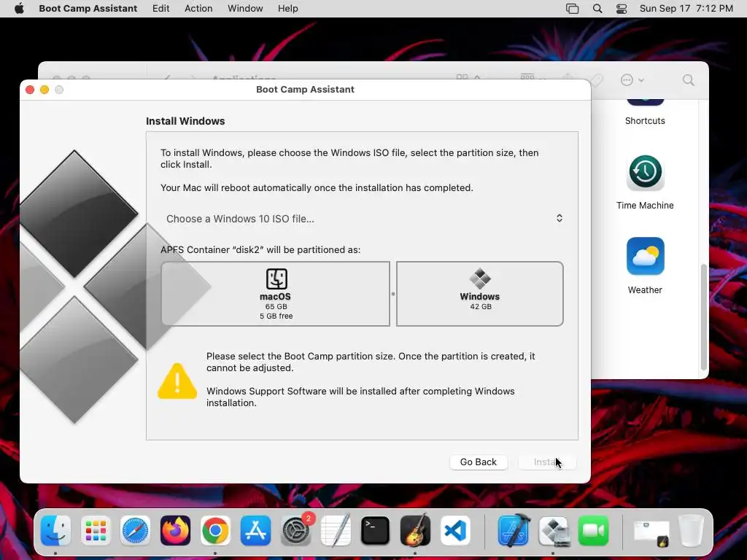Launch Terminal from the Dock
Screen dimensions: 747x560
(x=376, y=530)
